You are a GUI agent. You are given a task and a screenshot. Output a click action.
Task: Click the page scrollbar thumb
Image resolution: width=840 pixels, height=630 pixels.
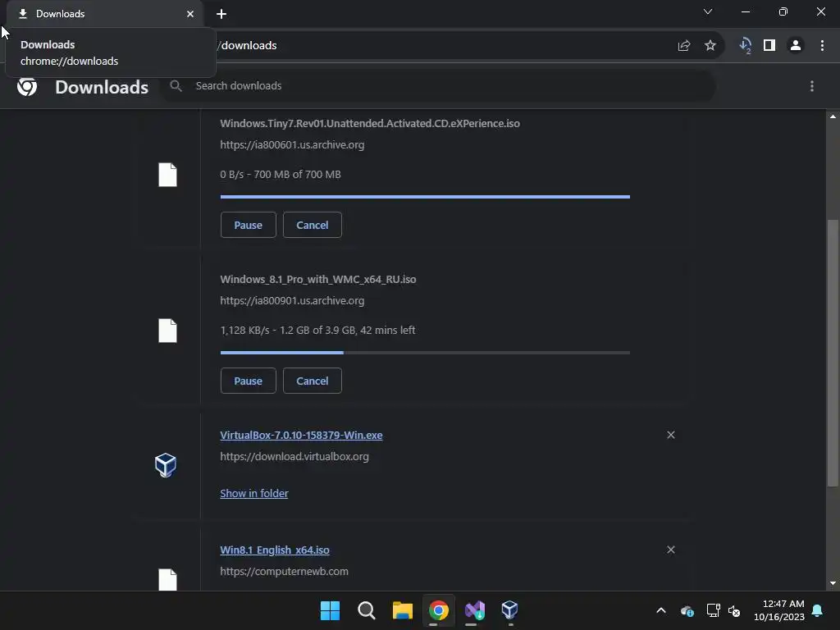click(x=833, y=354)
